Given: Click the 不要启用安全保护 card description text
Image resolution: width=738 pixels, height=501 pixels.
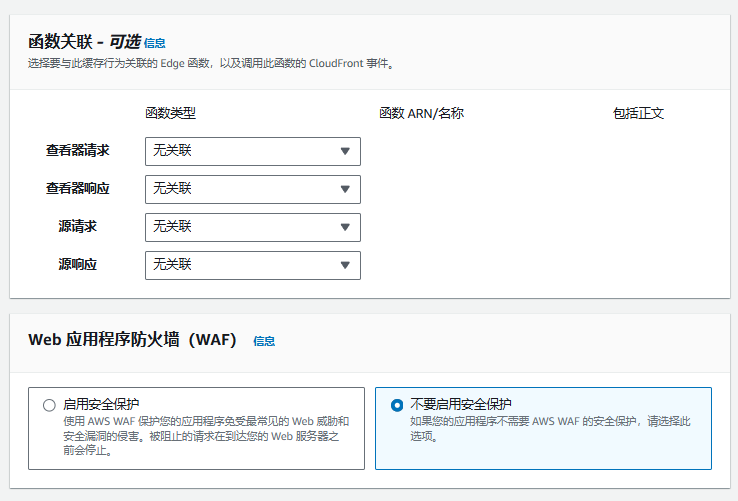Looking at the screenshot, I should click(x=550, y=428).
